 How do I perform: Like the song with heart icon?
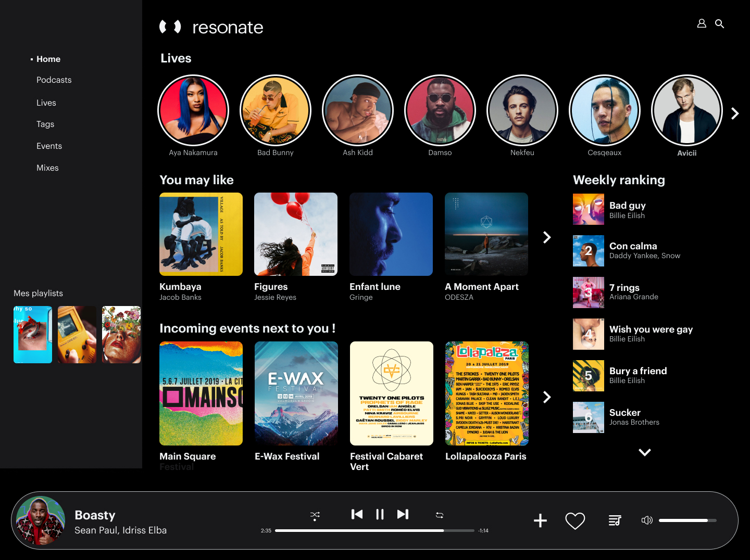pos(575,520)
